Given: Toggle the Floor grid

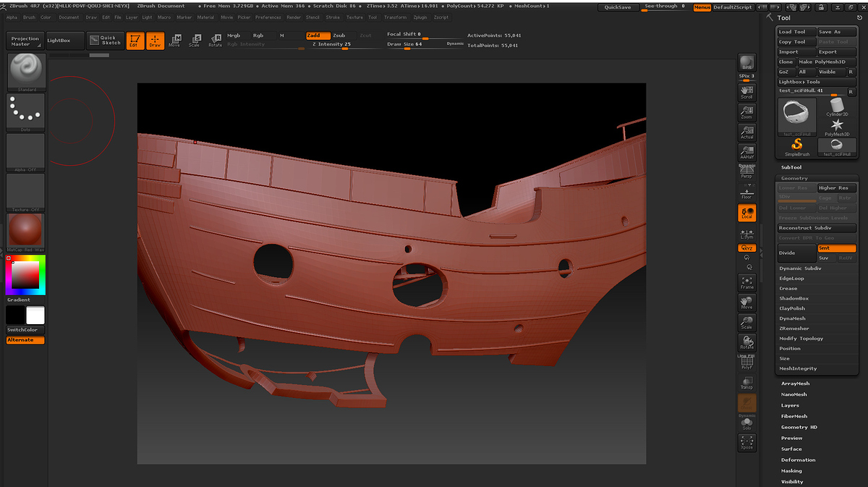Looking at the screenshot, I should 746,192.
